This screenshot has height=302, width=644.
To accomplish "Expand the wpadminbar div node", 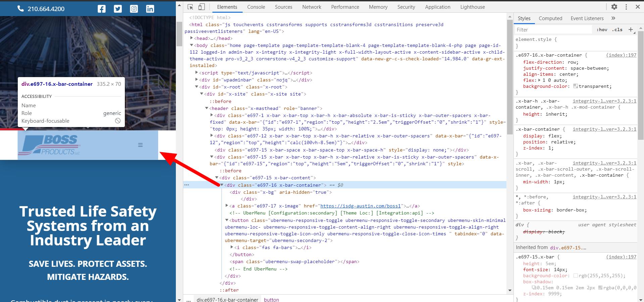I will [197, 80].
